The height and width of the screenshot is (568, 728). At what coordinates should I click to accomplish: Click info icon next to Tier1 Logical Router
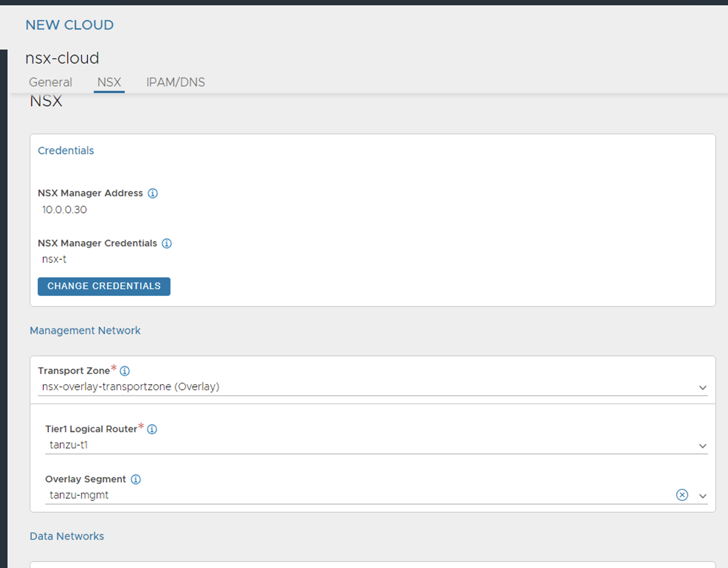pyautogui.click(x=152, y=429)
